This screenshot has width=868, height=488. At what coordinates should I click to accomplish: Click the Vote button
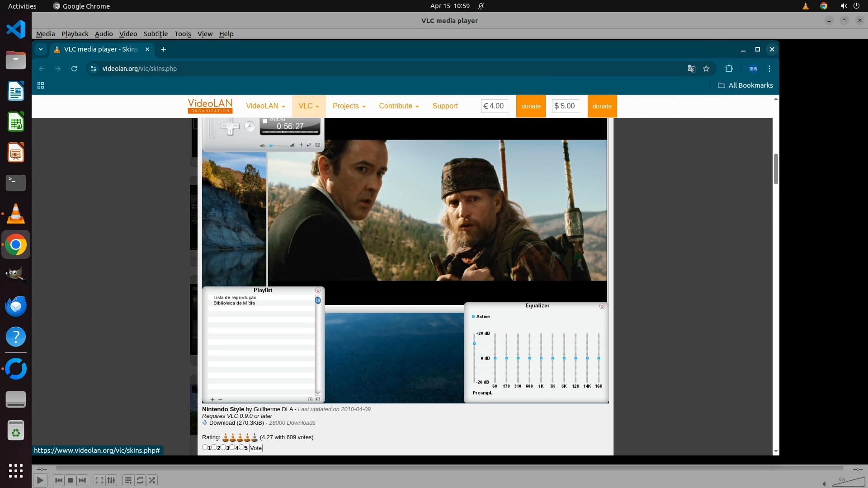click(x=255, y=448)
